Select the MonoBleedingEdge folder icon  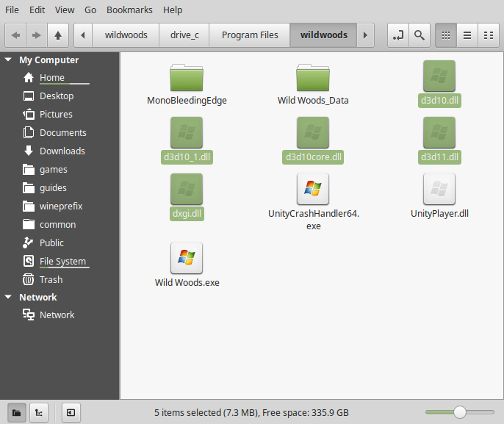click(x=187, y=77)
